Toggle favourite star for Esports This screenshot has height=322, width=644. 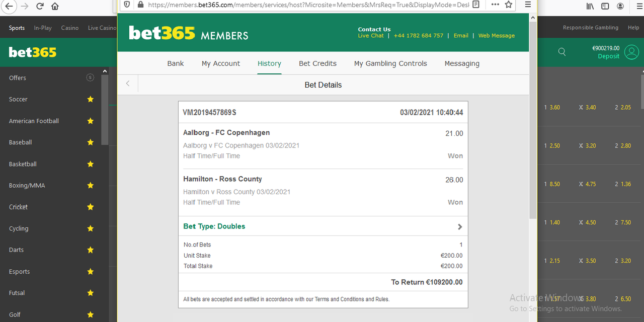pos(91,272)
